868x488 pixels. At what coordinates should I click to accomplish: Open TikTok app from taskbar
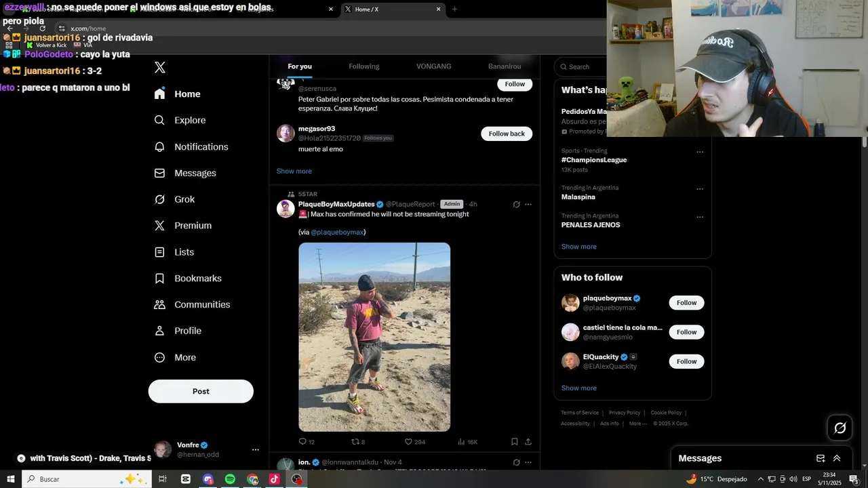[274, 479]
